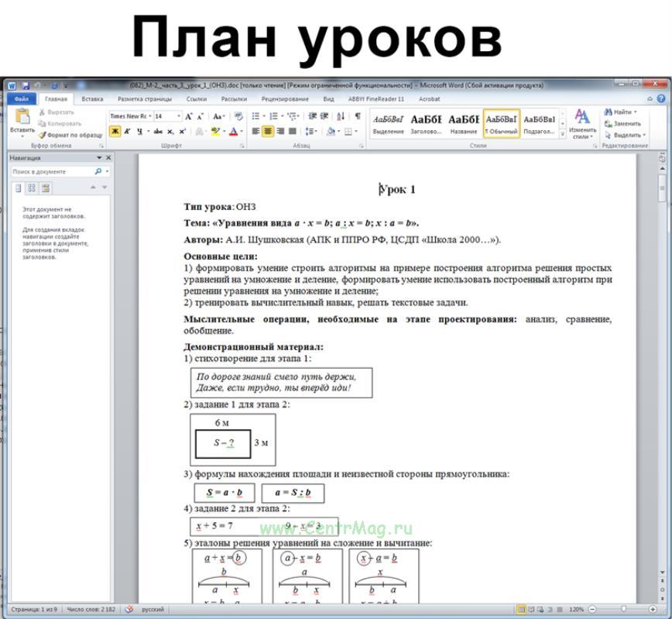Click the search magnifier in Navigation pane
The height and width of the screenshot is (619, 672).
98,171
